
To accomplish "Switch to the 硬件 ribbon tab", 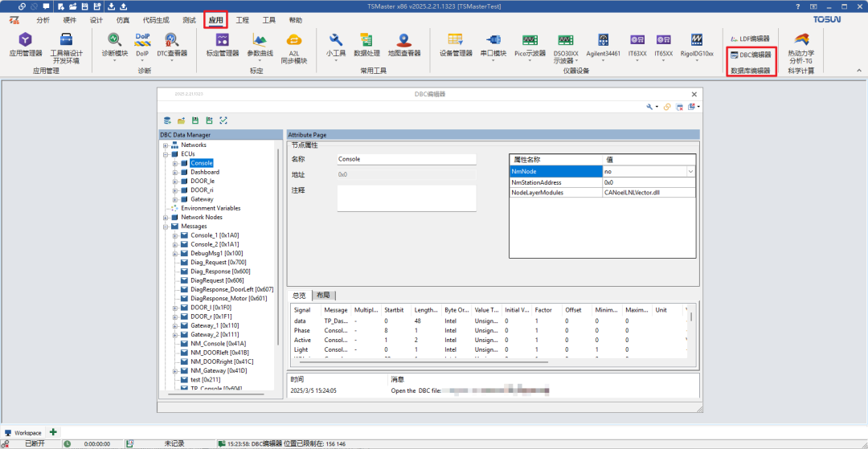I will (x=70, y=20).
